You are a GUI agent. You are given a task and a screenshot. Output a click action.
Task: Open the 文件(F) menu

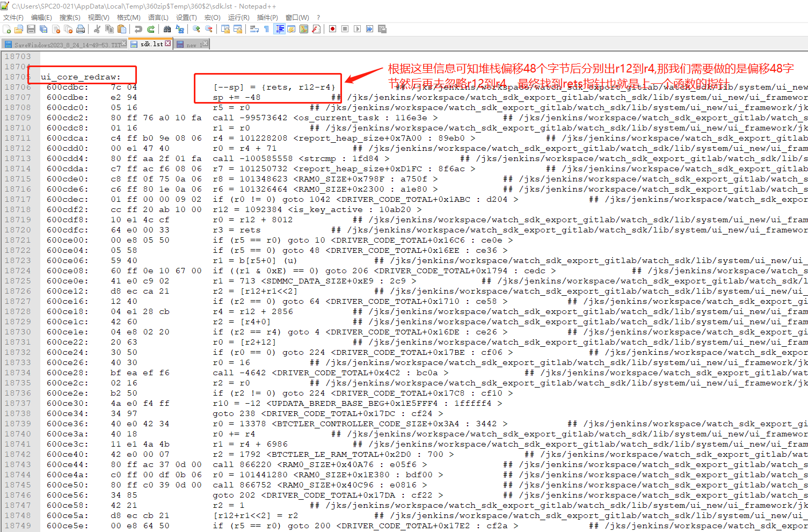[x=13, y=18]
